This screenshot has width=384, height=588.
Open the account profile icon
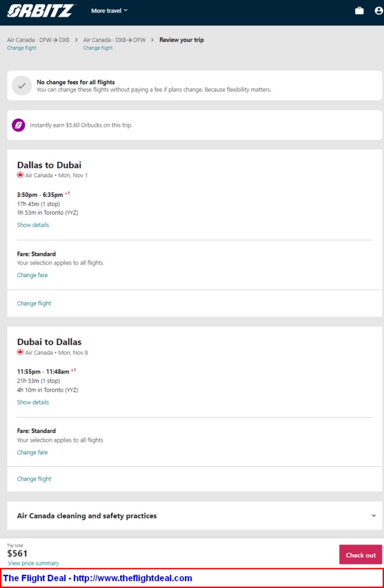pyautogui.click(x=379, y=11)
